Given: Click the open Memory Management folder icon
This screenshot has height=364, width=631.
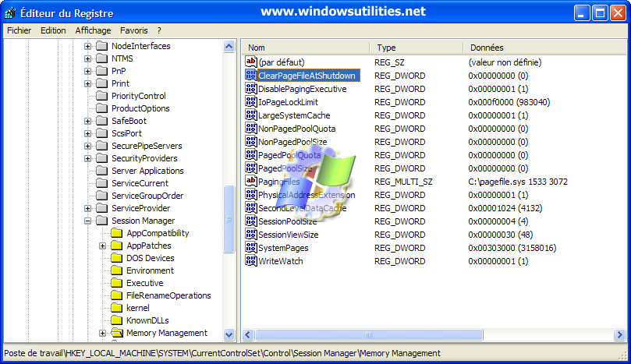Looking at the screenshot, I should click(117, 333).
